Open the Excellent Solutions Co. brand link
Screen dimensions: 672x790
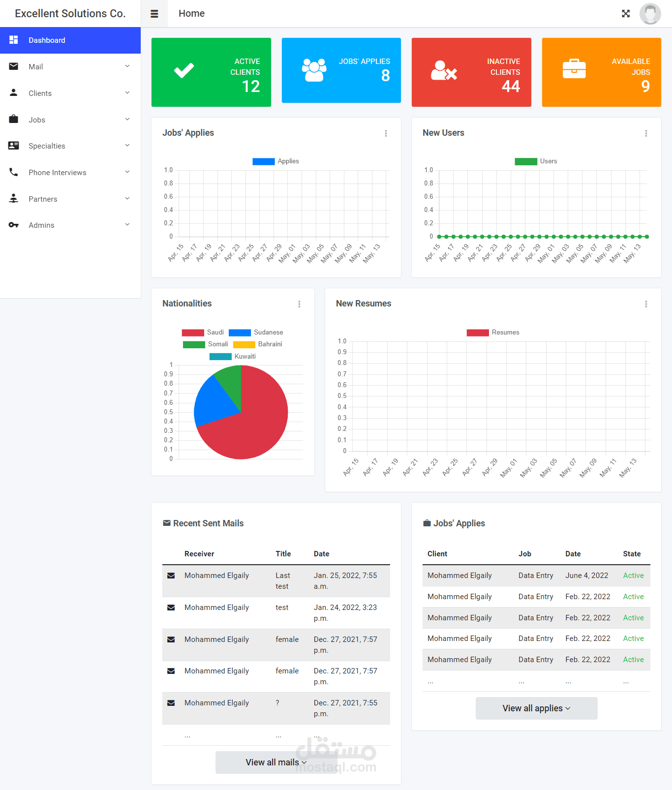(70, 14)
